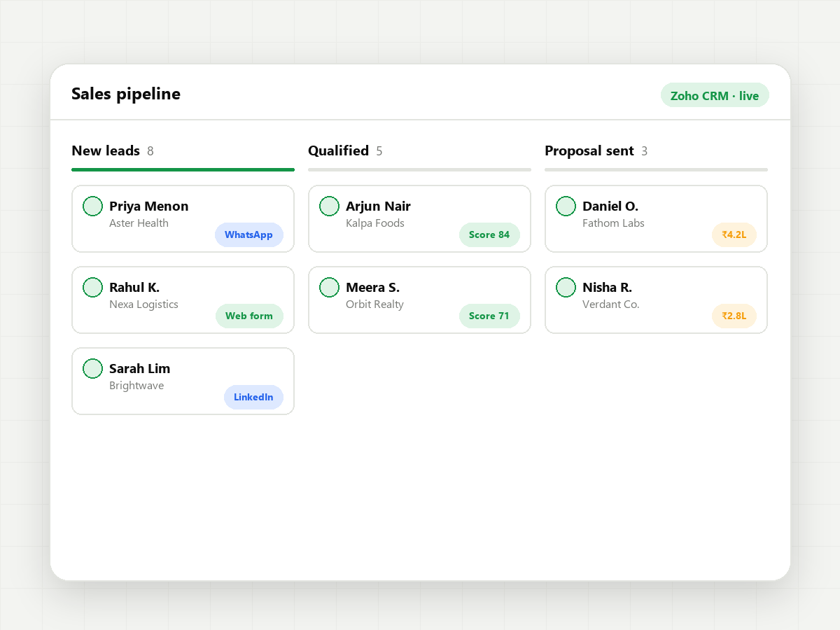The height and width of the screenshot is (630, 840).
Task: Click the ₹2.8L deal value badge
Action: click(734, 316)
